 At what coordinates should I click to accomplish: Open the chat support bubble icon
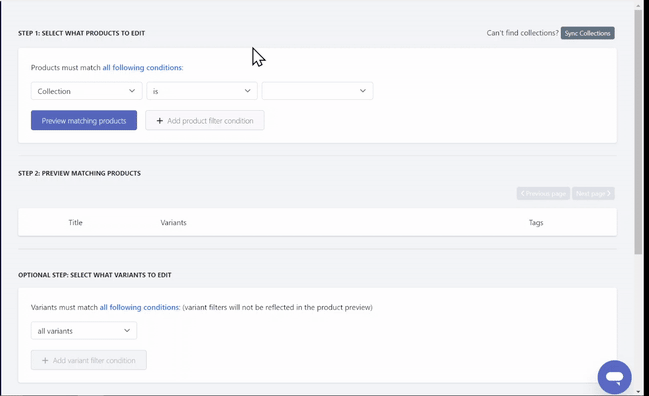click(614, 377)
